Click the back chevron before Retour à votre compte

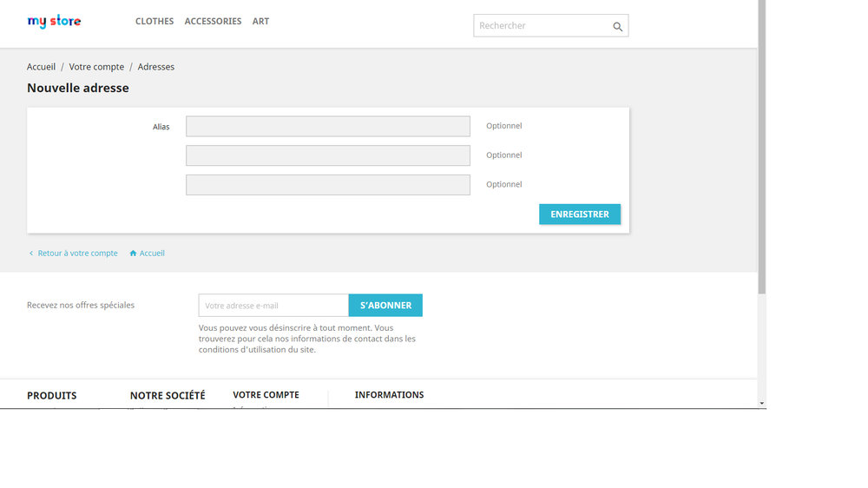coord(31,254)
